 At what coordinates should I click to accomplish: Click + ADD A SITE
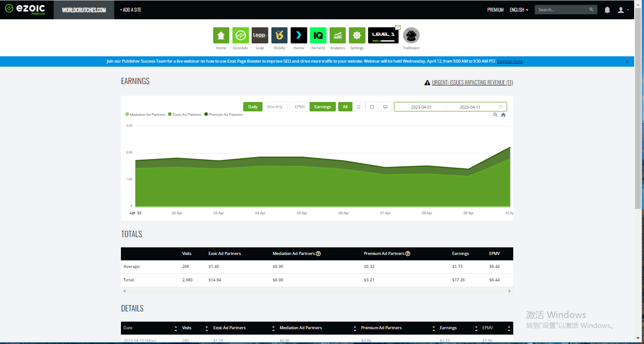coord(131,10)
